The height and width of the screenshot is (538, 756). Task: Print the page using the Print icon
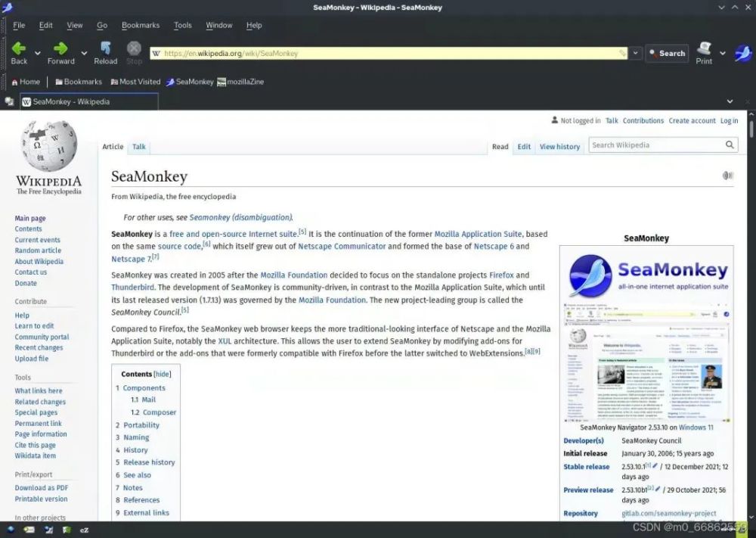[x=704, y=53]
